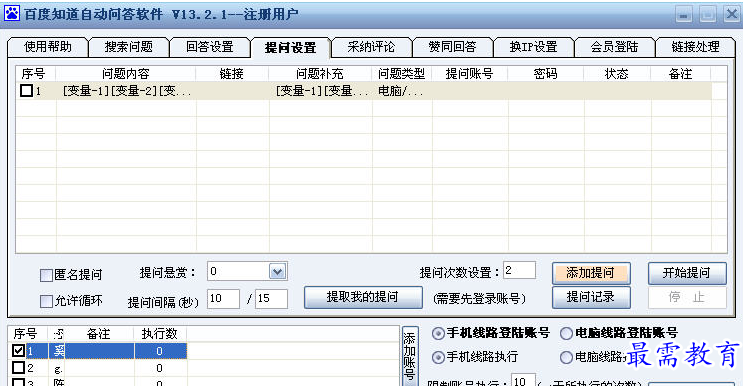Switch to the 搜索问题 tab
Image resolution: width=748 pixels, height=386 pixels.
coord(129,47)
